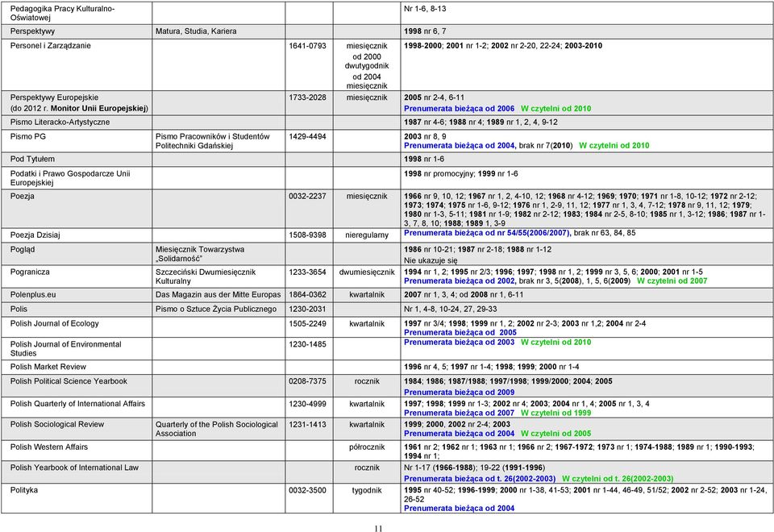Image resolution: width=774 pixels, height=532 pixels.
Task: Select 'Polish Journal of Environmental Studies' title
Action: click(x=65, y=349)
